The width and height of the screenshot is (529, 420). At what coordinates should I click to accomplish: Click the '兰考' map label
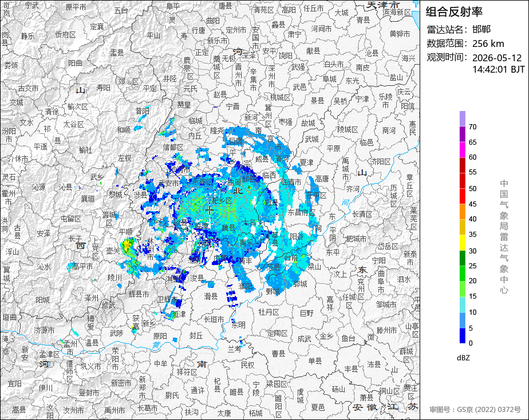point(235,349)
